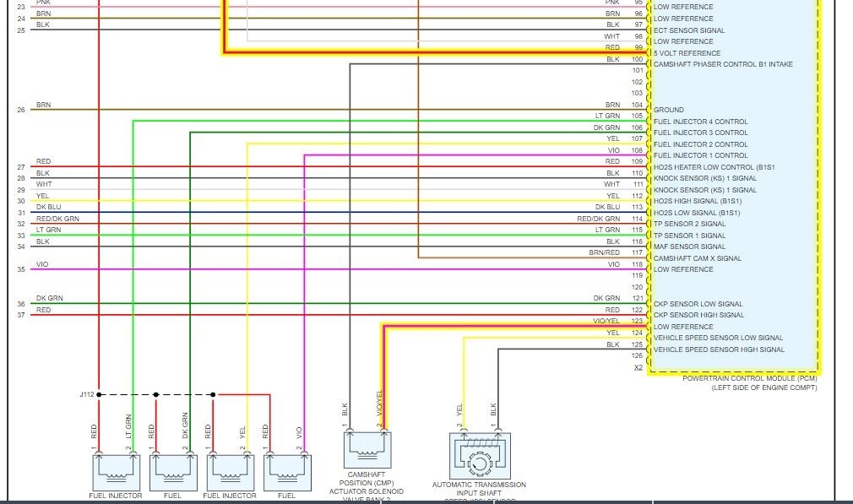Click left-side wire reference number 26
The height and width of the screenshot is (504, 853).
coord(21,110)
